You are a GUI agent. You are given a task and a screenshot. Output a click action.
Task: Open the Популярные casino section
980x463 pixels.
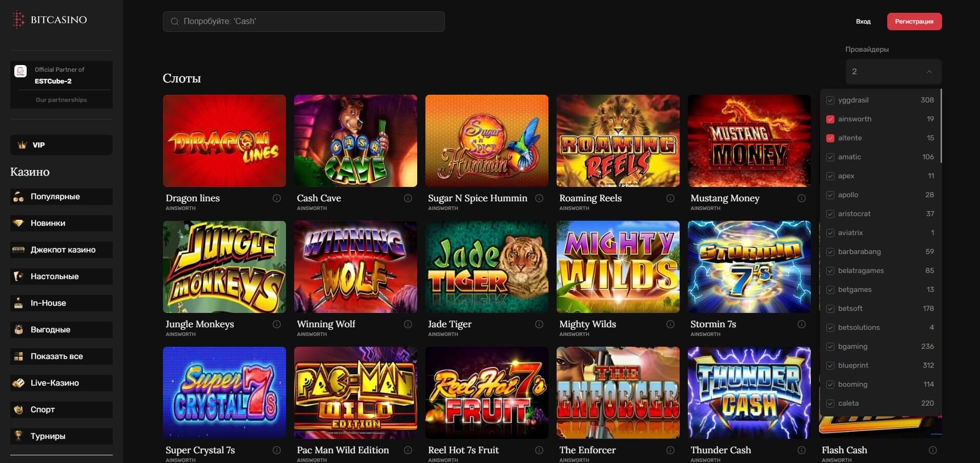tap(62, 197)
